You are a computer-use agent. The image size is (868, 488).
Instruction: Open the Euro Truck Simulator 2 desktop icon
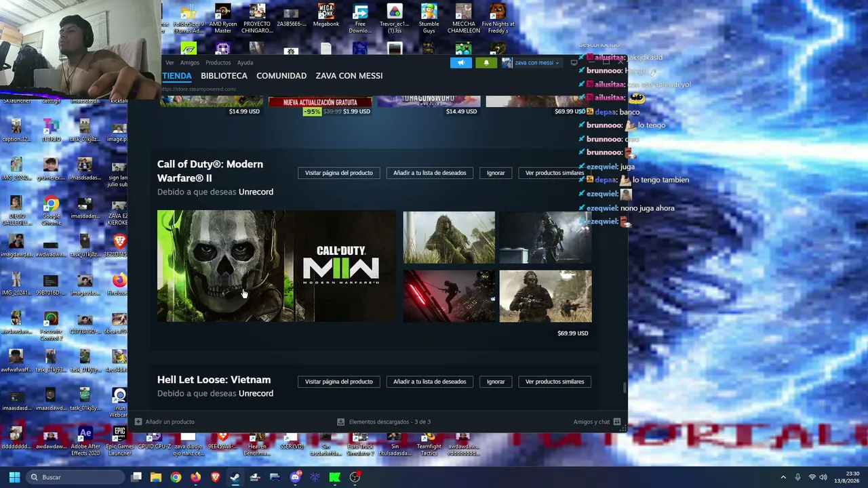361,444
